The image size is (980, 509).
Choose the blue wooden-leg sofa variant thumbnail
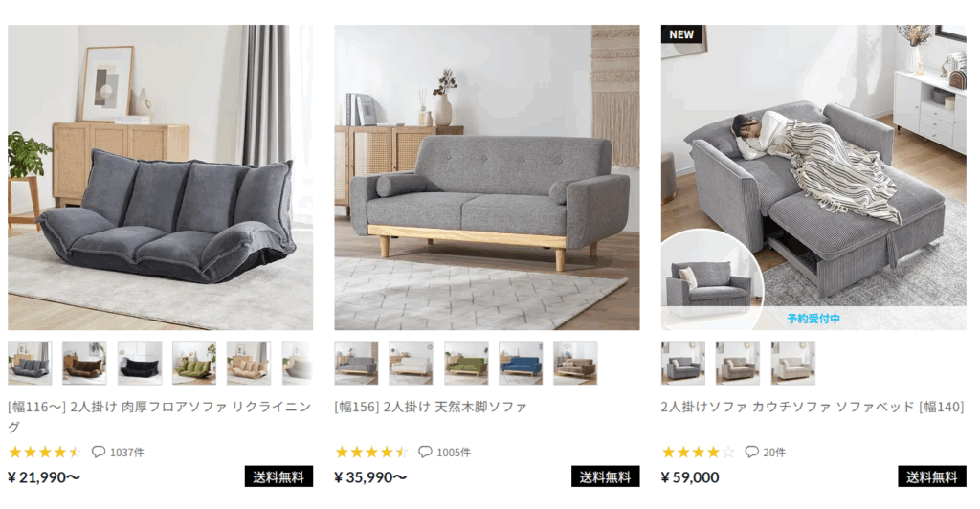(521, 363)
